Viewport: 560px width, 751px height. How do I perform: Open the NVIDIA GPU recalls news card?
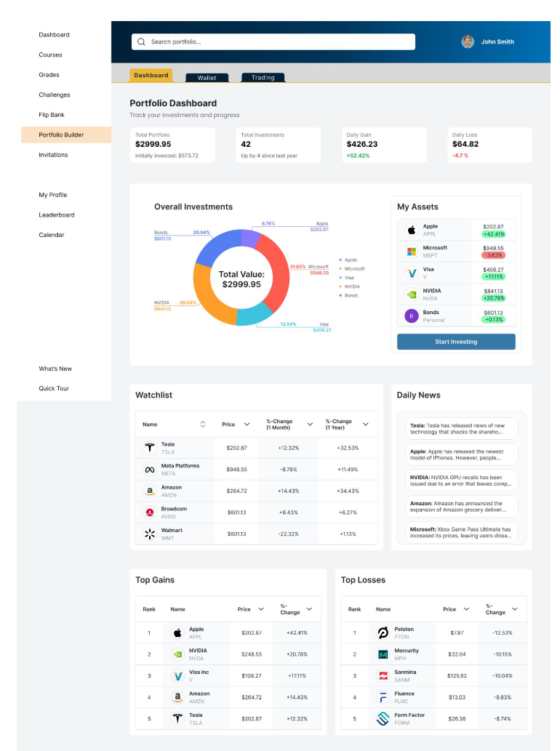pyautogui.click(x=462, y=481)
